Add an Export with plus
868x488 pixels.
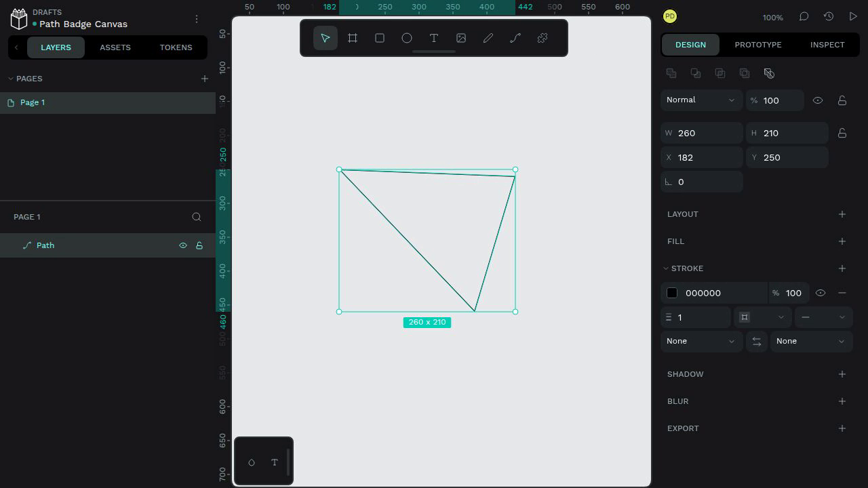pyautogui.click(x=842, y=428)
